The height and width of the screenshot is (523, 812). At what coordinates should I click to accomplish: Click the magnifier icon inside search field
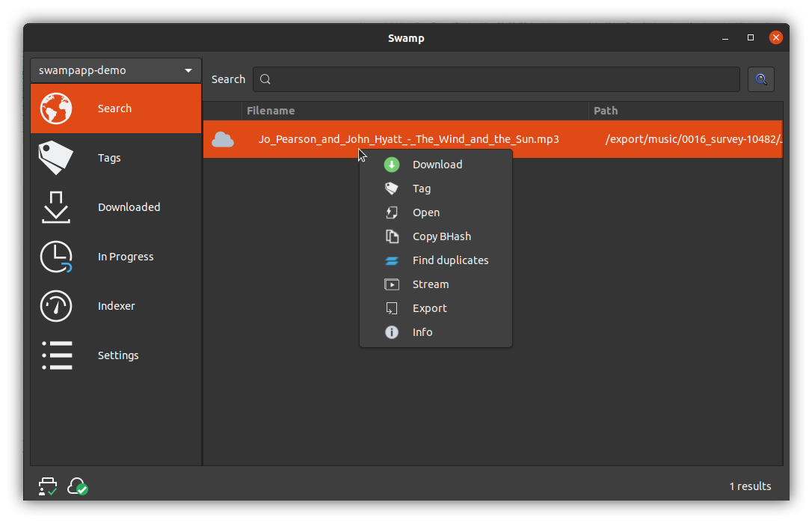pyautogui.click(x=265, y=79)
